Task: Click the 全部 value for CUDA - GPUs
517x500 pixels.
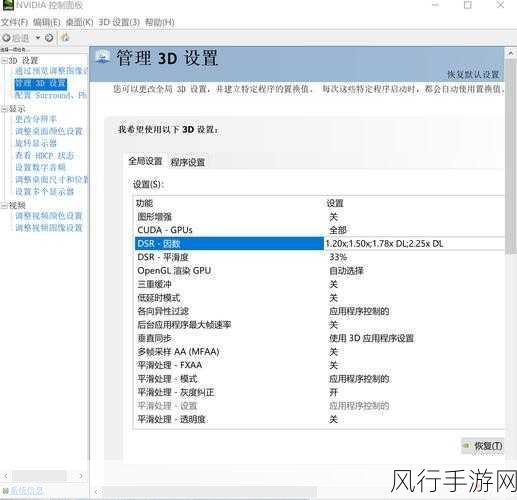Action: point(338,230)
